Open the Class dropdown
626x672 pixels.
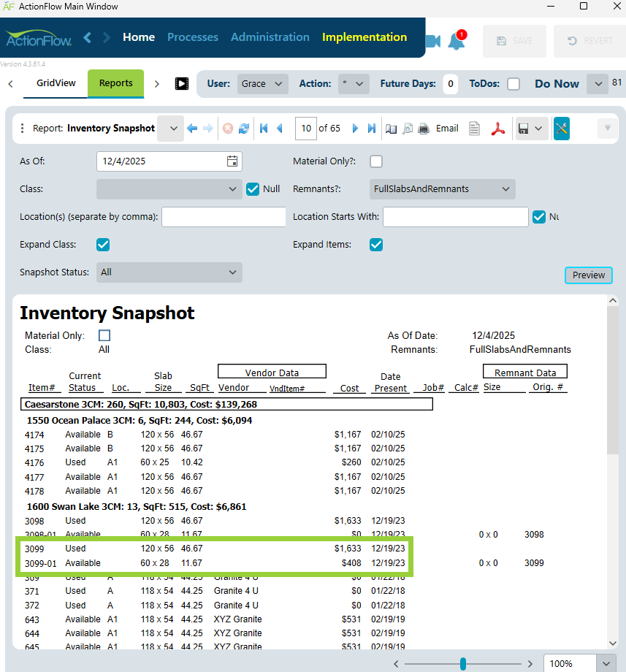(169, 189)
